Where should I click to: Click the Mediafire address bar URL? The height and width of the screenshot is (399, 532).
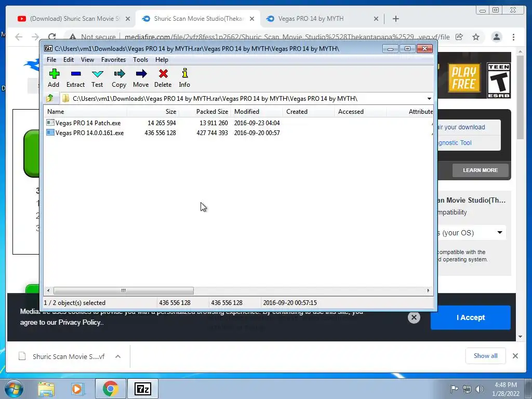(x=287, y=37)
